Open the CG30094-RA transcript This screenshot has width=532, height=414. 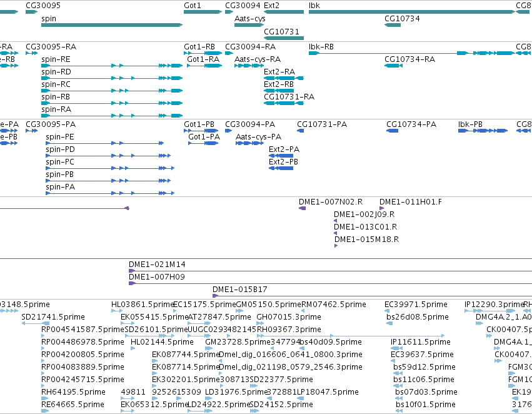pos(251,47)
